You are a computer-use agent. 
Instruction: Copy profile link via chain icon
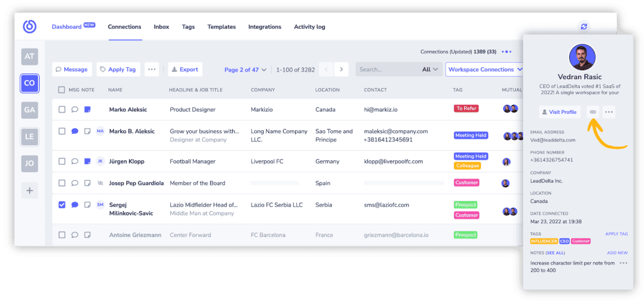click(x=592, y=112)
